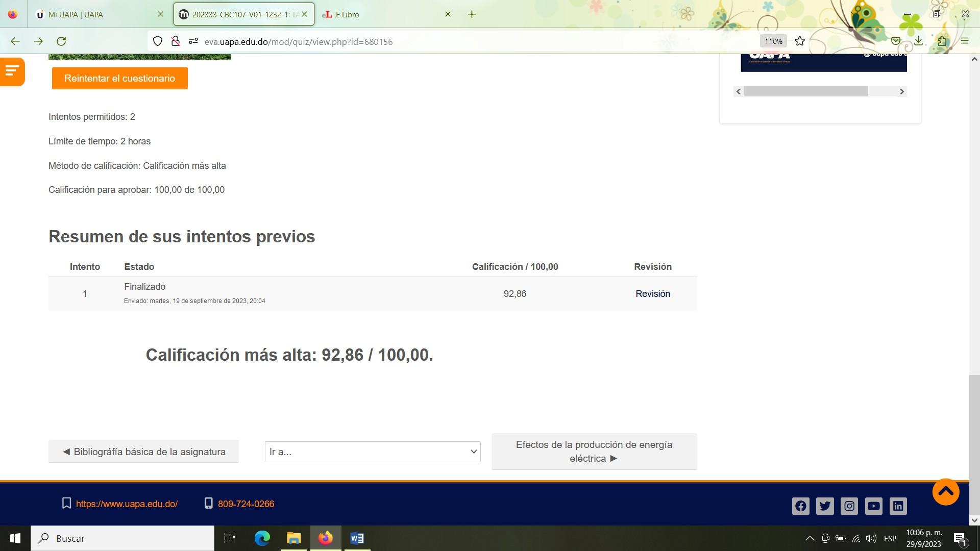Open UAPA Twitter icon in footer
The width and height of the screenshot is (980, 551).
[825, 506]
